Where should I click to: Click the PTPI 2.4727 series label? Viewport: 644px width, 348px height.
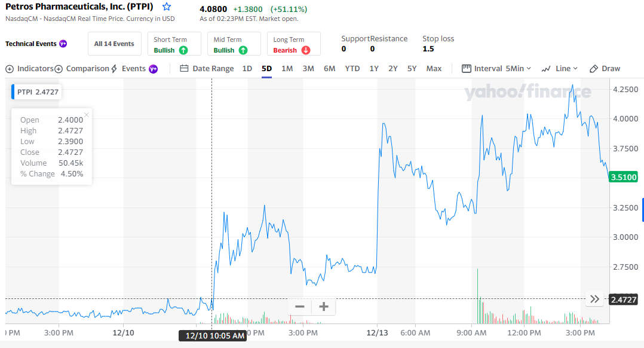click(37, 92)
